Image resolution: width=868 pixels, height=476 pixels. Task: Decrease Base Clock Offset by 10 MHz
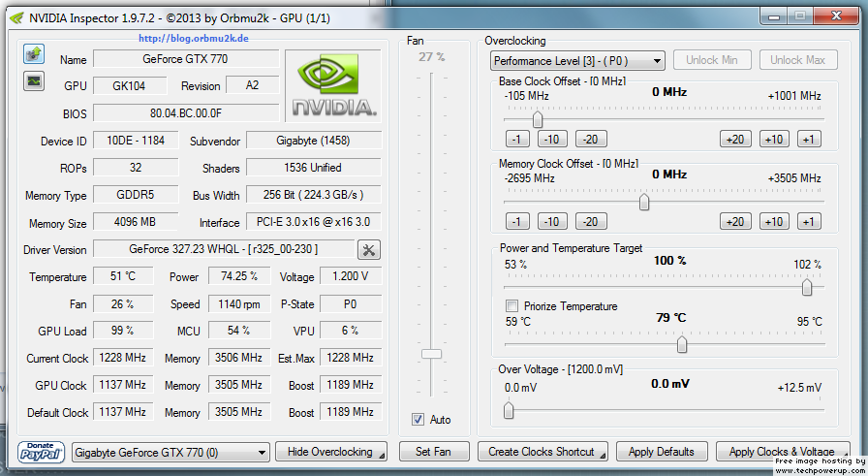coord(552,139)
